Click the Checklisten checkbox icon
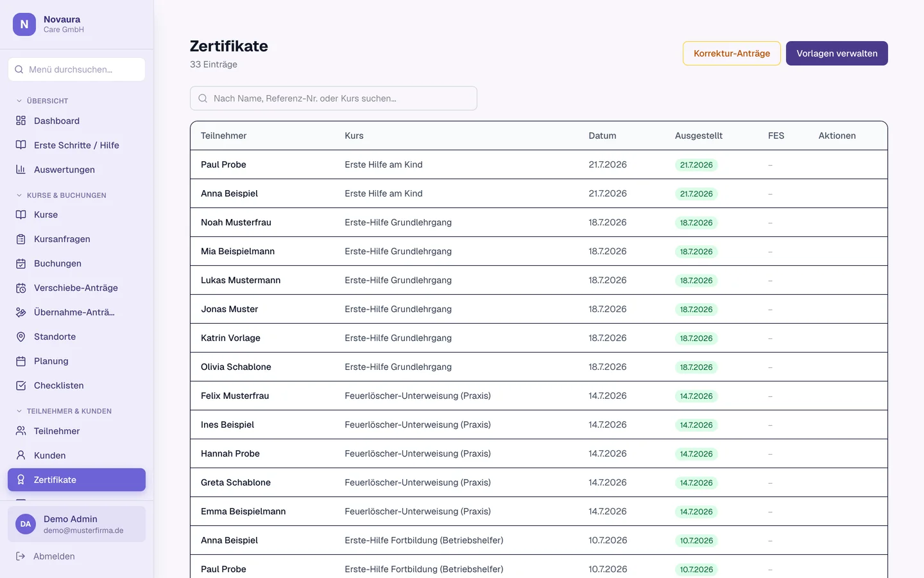 tap(21, 385)
